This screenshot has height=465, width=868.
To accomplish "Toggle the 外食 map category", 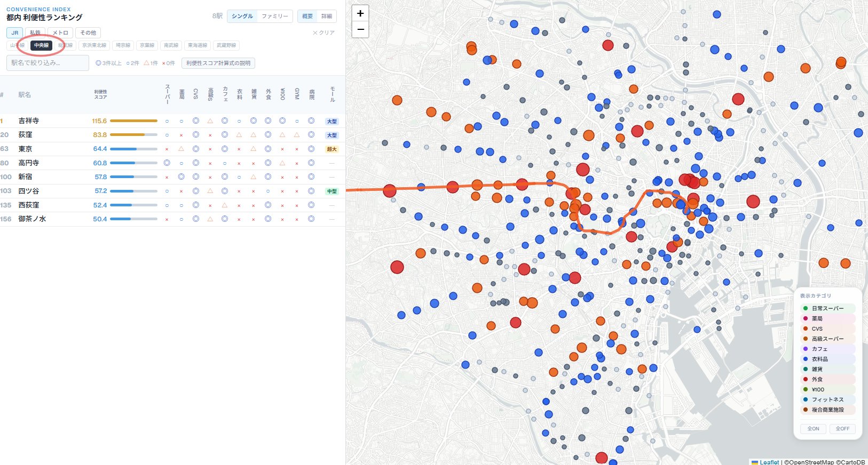I will [x=827, y=379].
